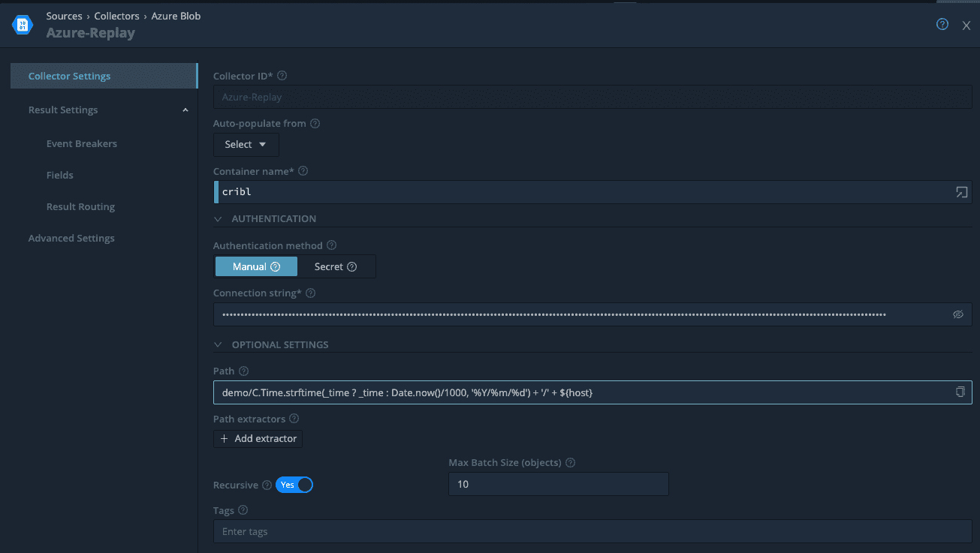Screen dimensions: 980x553
Task: Open the help icon in header
Action: click(x=942, y=25)
